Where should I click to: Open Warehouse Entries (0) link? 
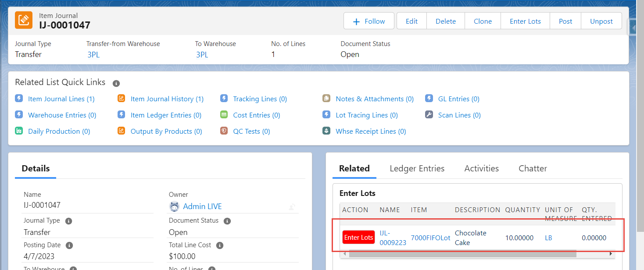point(62,115)
